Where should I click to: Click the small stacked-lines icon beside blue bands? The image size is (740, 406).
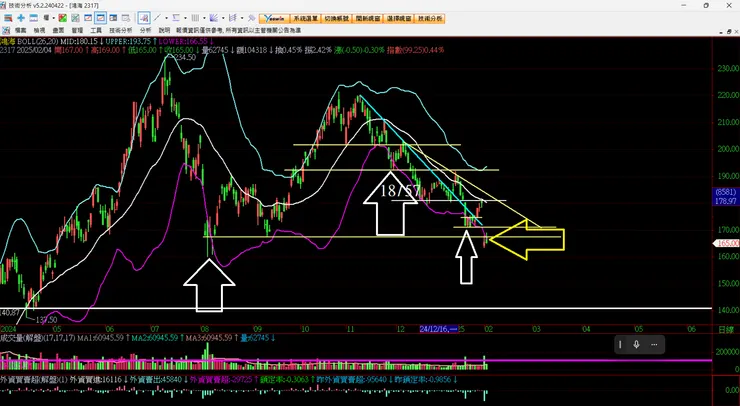click(x=46, y=18)
